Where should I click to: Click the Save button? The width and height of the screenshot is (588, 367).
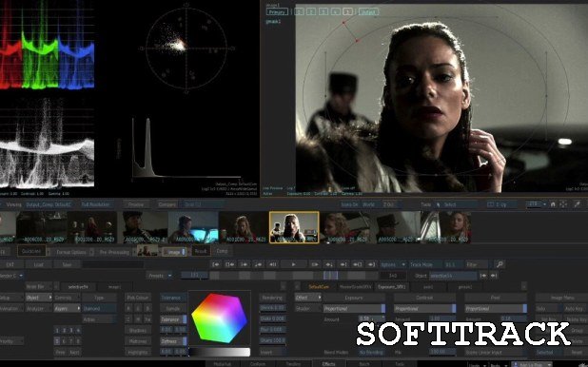click(67, 264)
